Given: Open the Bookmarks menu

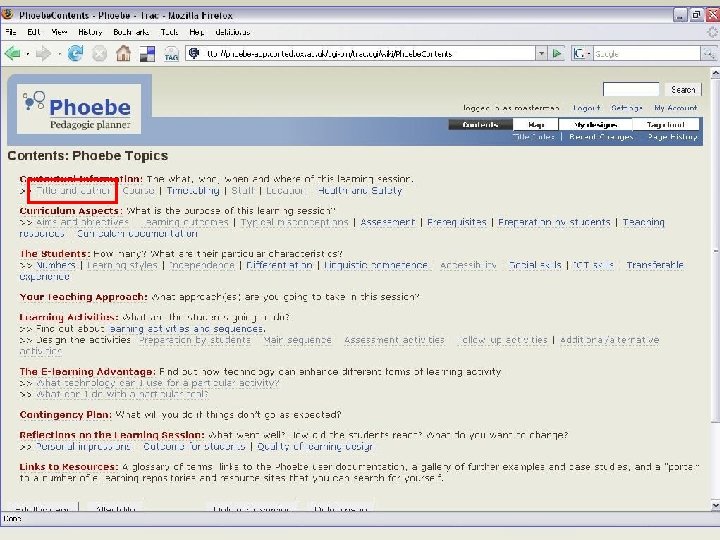Looking at the screenshot, I should pos(131,32).
